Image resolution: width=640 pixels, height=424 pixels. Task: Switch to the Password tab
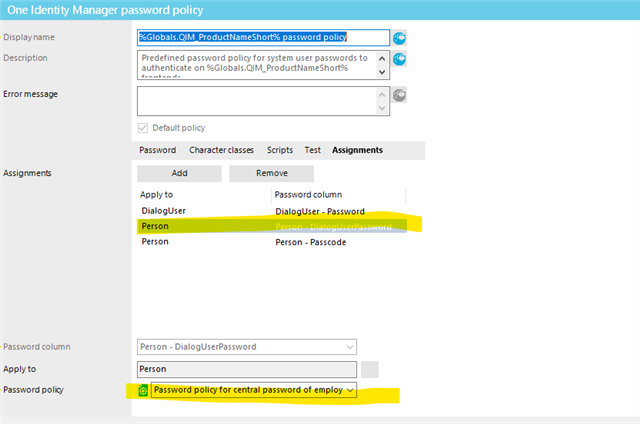coord(158,150)
